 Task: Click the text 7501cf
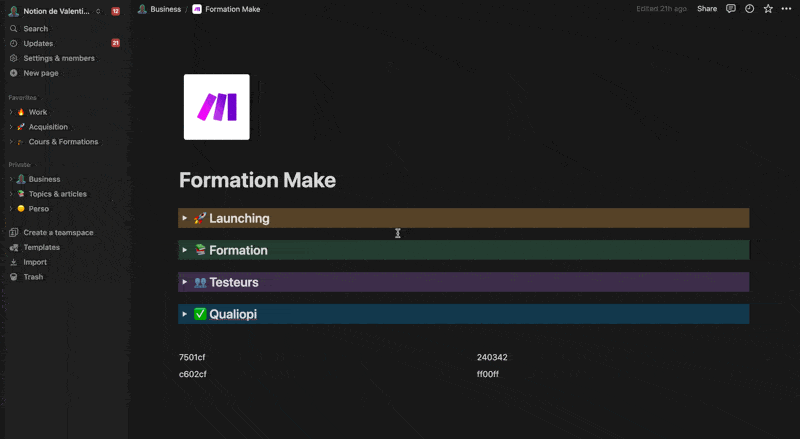[x=192, y=357]
